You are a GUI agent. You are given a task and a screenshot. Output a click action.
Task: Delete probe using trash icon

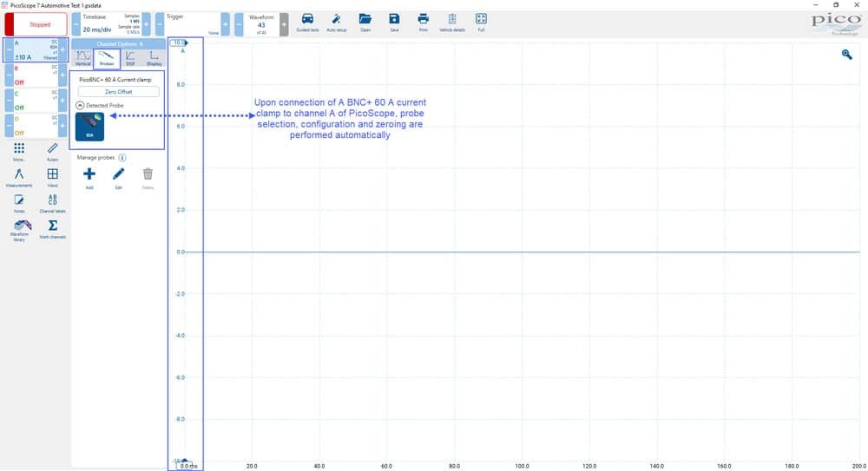coord(148,178)
